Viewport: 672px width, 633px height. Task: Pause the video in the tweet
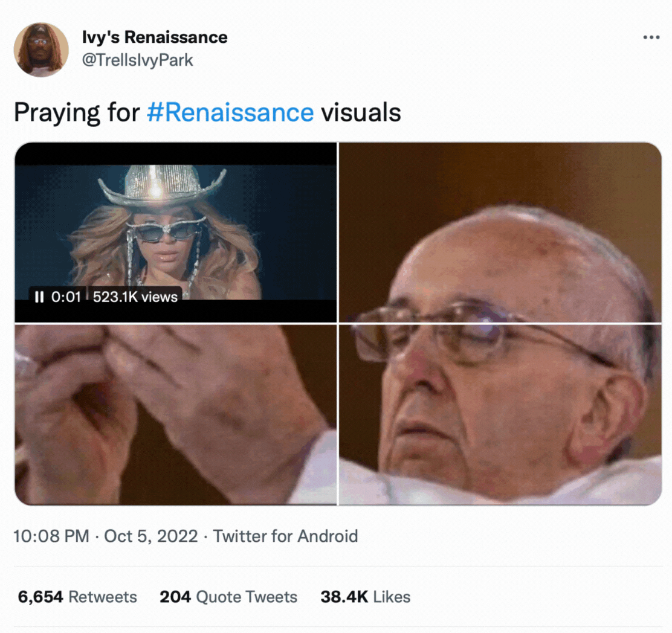click(39, 297)
